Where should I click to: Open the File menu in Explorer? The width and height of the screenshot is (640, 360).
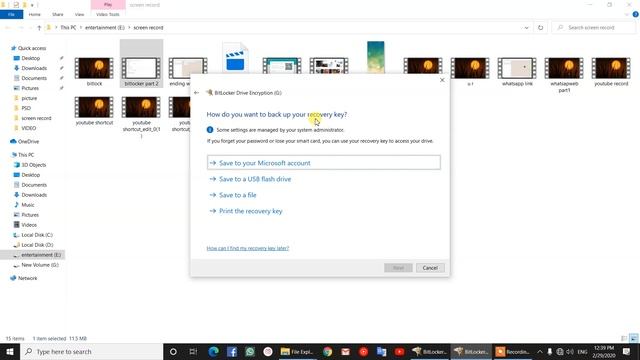(x=11, y=14)
